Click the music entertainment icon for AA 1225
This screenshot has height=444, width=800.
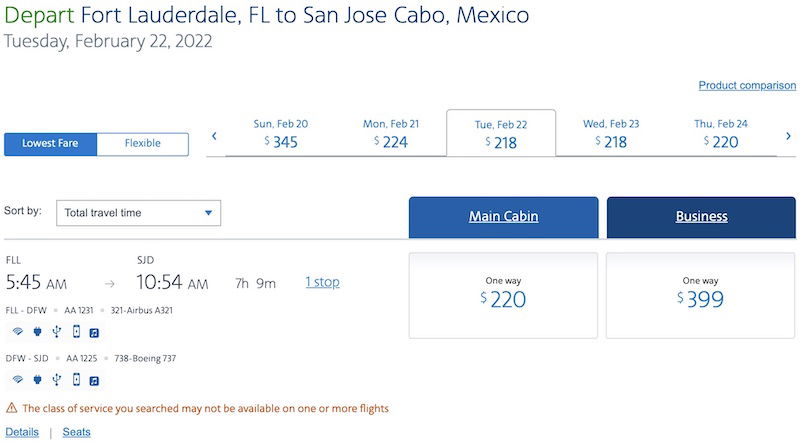[94, 381]
